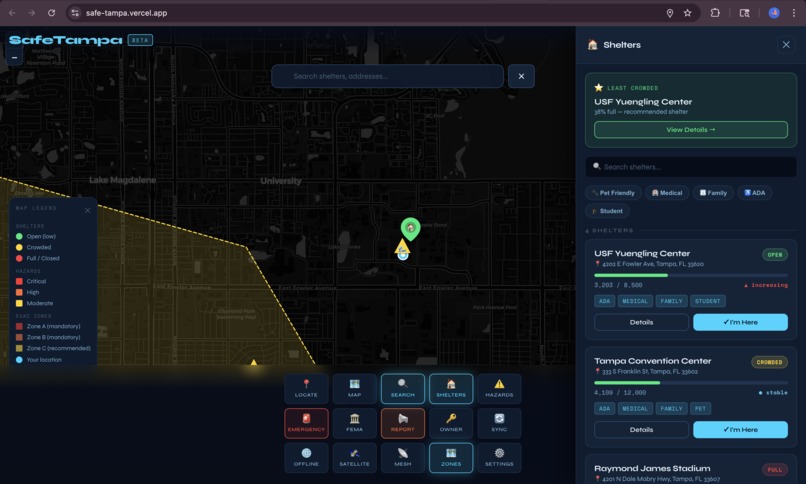Image resolution: width=806 pixels, height=484 pixels.
Task: Open Details for Tampa Convention Center
Action: (641, 430)
